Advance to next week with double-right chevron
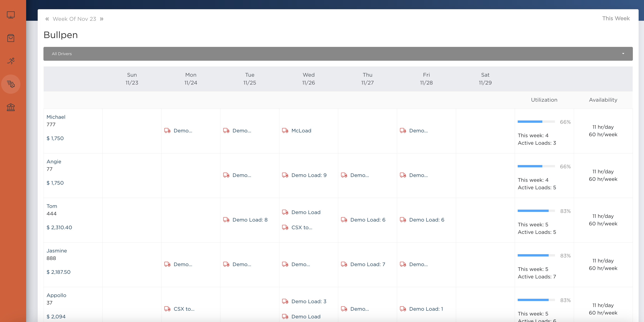 (102, 19)
